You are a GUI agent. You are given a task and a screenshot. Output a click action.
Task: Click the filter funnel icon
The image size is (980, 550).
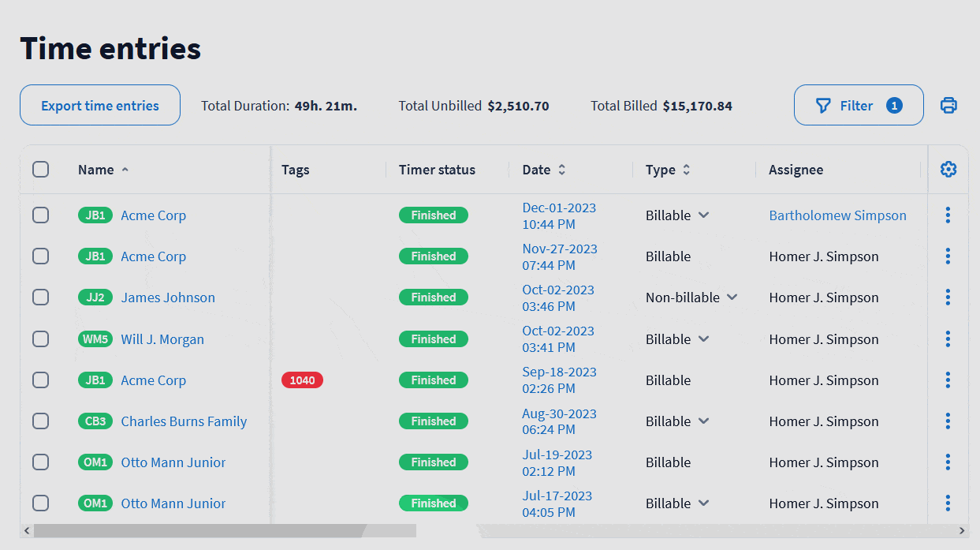(x=822, y=105)
